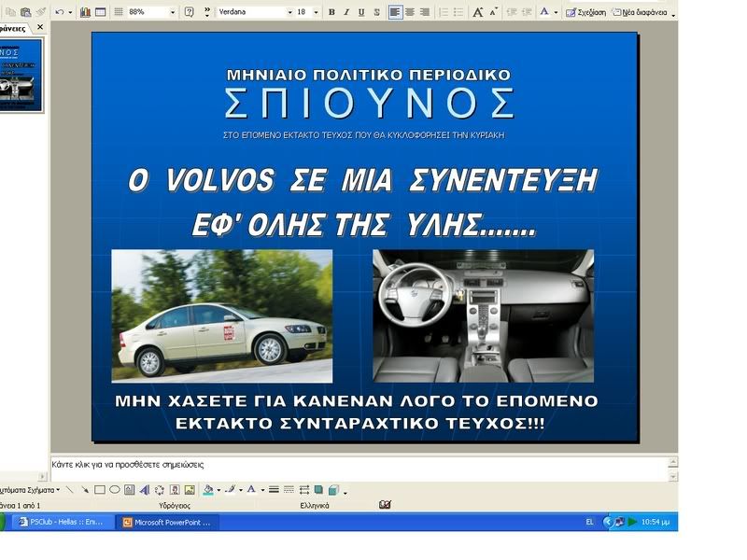The width and height of the screenshot is (747, 560).
Task: Click the Paste clipboard icon
Action: click(26, 12)
